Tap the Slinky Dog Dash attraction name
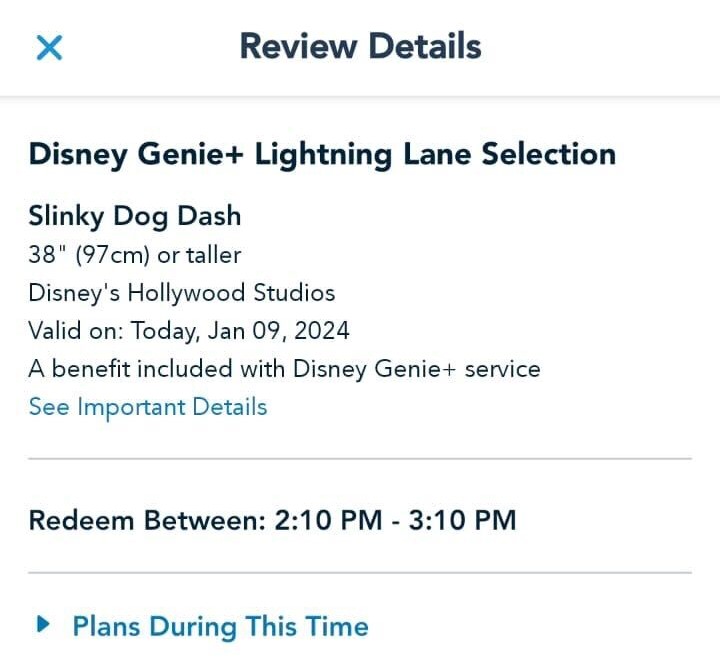The width and height of the screenshot is (720, 661). [135, 216]
